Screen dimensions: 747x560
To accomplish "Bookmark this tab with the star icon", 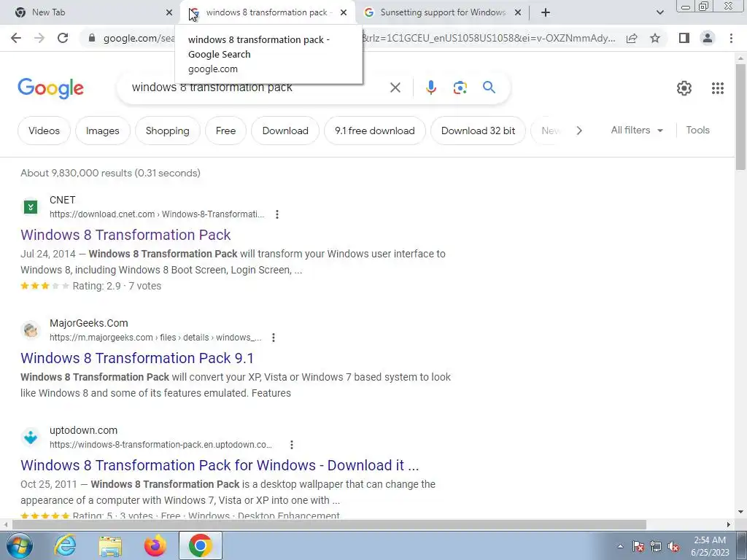I will tap(655, 38).
